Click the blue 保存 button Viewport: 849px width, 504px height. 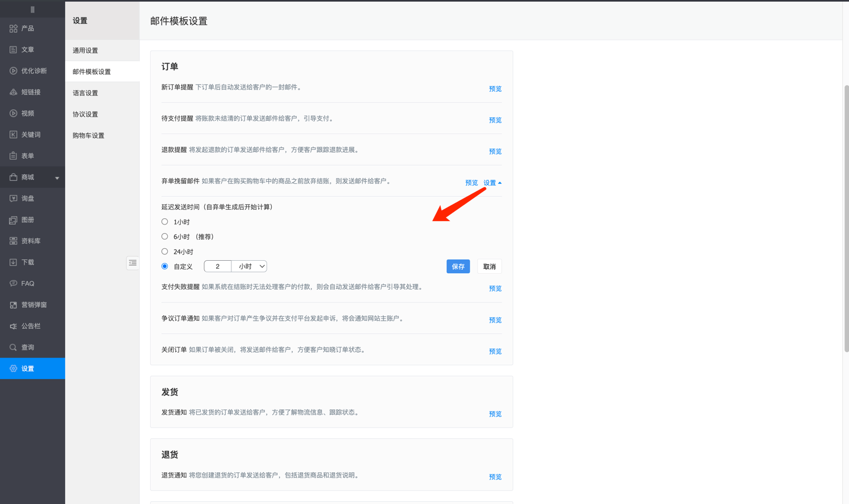(x=458, y=266)
